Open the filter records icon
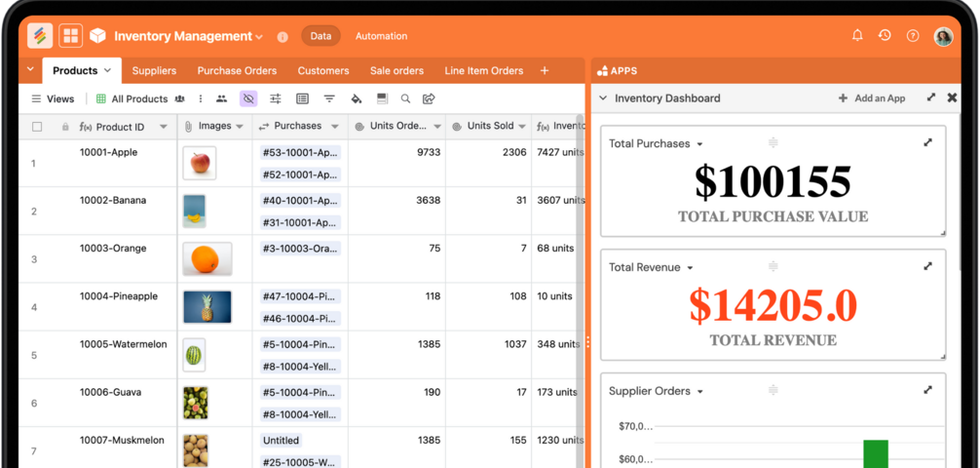 pyautogui.click(x=329, y=98)
